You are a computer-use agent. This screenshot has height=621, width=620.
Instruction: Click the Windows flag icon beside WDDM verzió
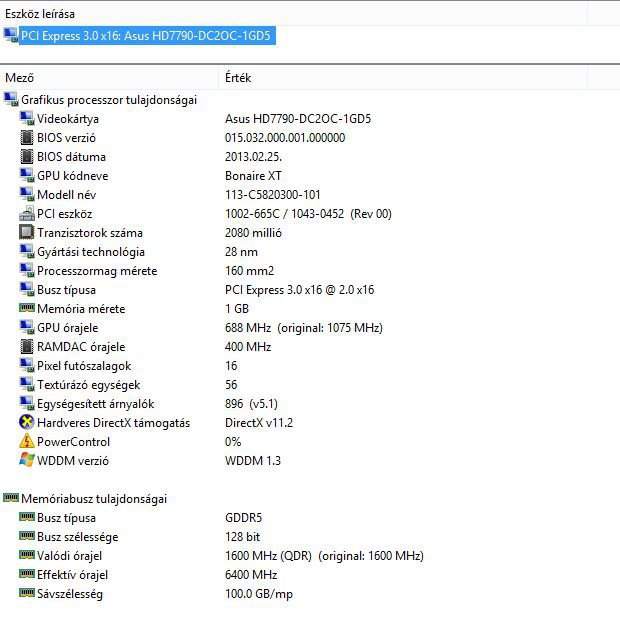(27, 460)
